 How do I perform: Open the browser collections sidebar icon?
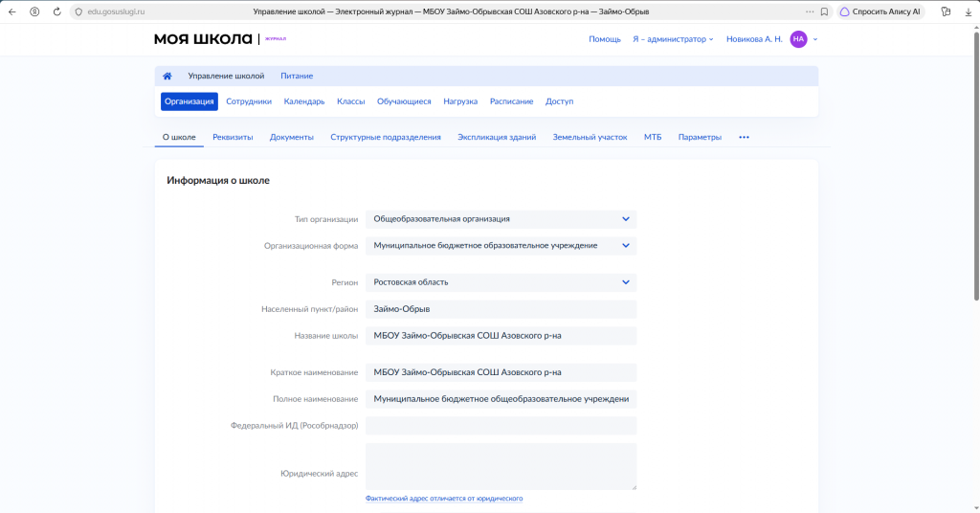click(946, 11)
